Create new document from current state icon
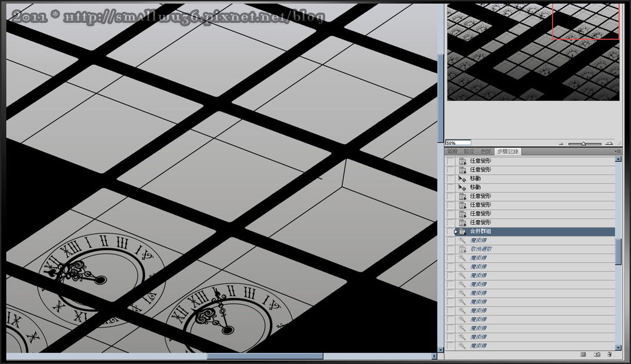The image size is (631, 364). pyautogui.click(x=583, y=355)
